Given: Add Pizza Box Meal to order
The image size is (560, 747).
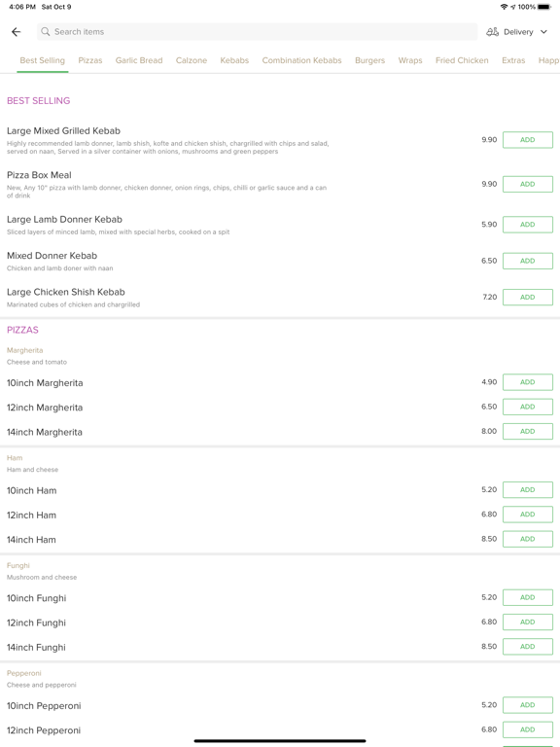Looking at the screenshot, I should tap(528, 185).
